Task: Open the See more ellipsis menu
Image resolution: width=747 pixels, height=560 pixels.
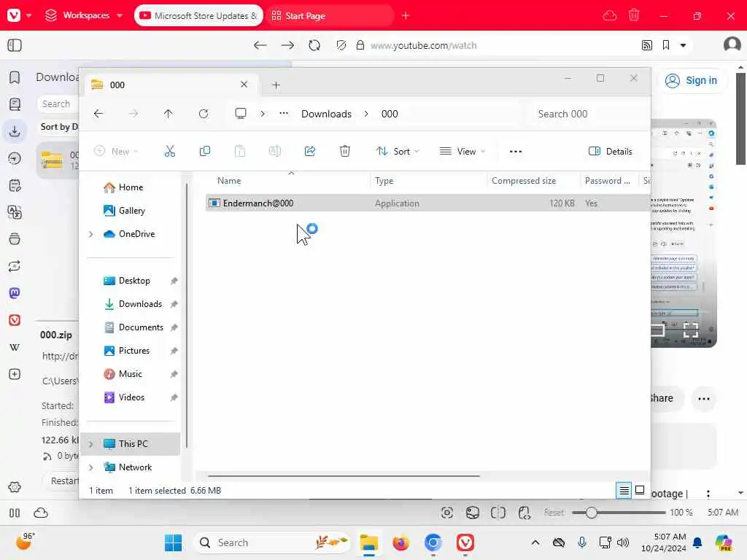Action: (x=516, y=152)
